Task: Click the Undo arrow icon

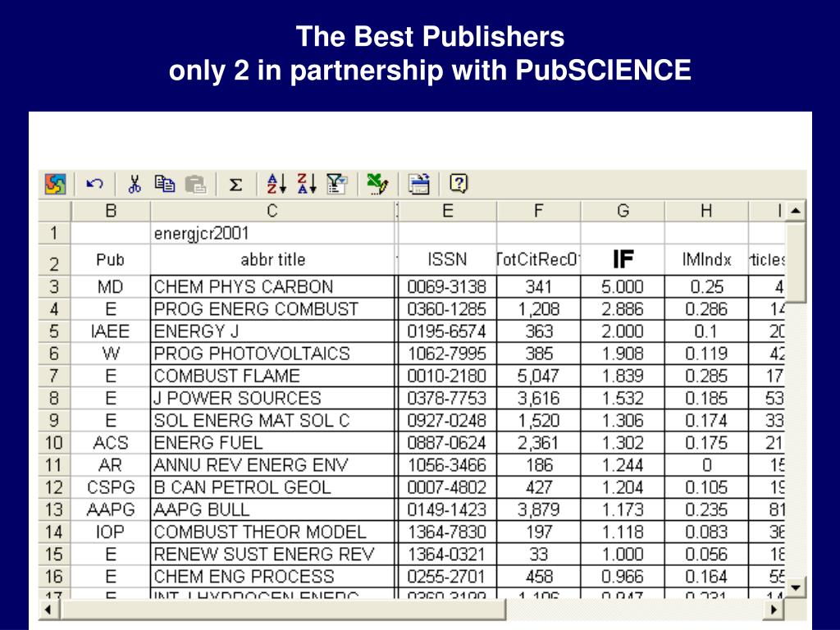Action: [95, 185]
